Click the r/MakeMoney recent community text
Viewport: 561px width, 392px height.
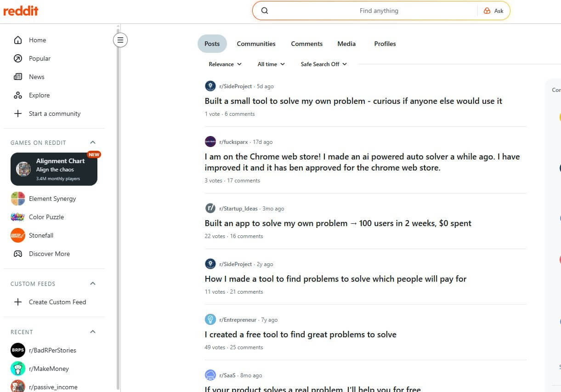tap(49, 369)
